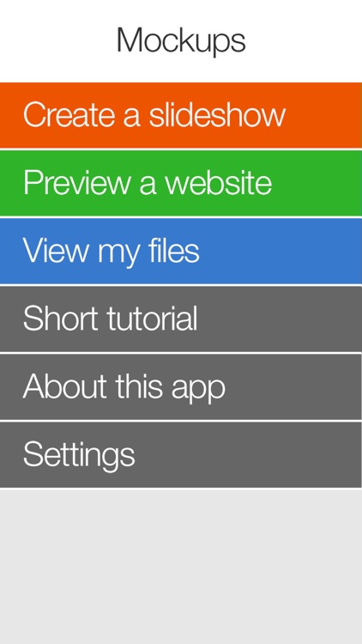This screenshot has height=644, width=362.
Task: Click the Mockups title header
Action: tap(181, 39)
